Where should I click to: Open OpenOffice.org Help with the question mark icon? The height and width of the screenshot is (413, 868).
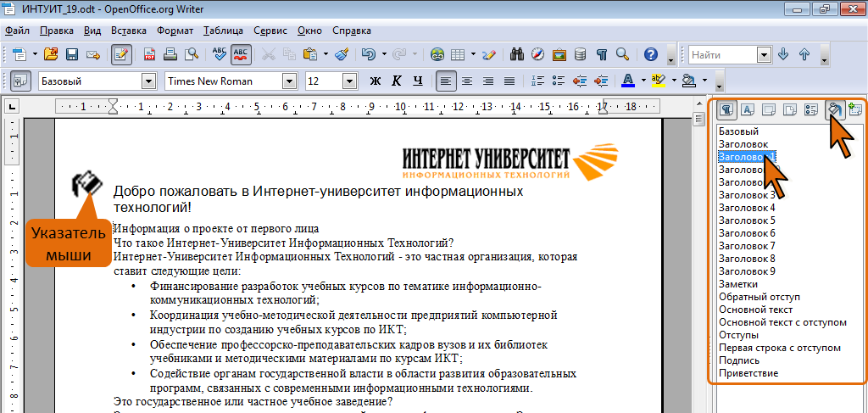(x=651, y=54)
